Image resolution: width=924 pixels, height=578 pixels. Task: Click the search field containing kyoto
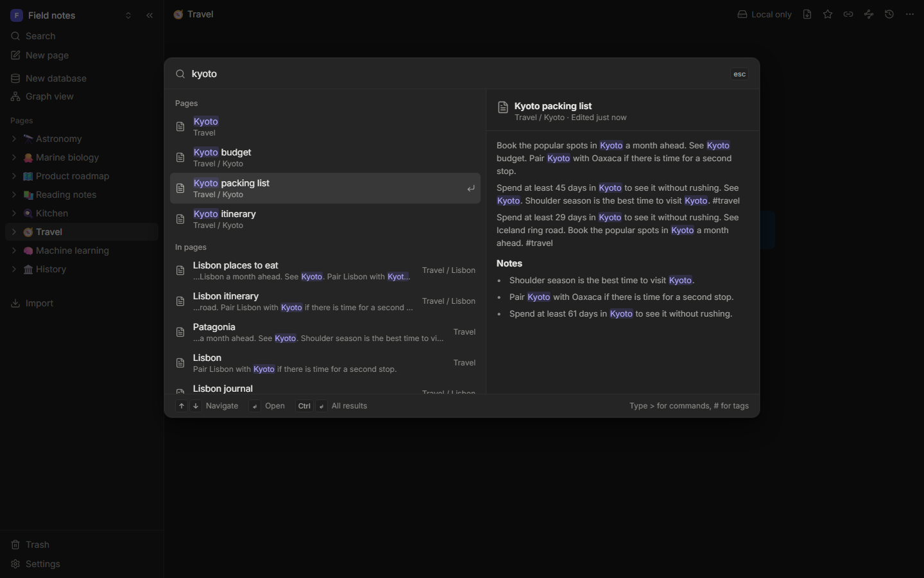[456, 74]
